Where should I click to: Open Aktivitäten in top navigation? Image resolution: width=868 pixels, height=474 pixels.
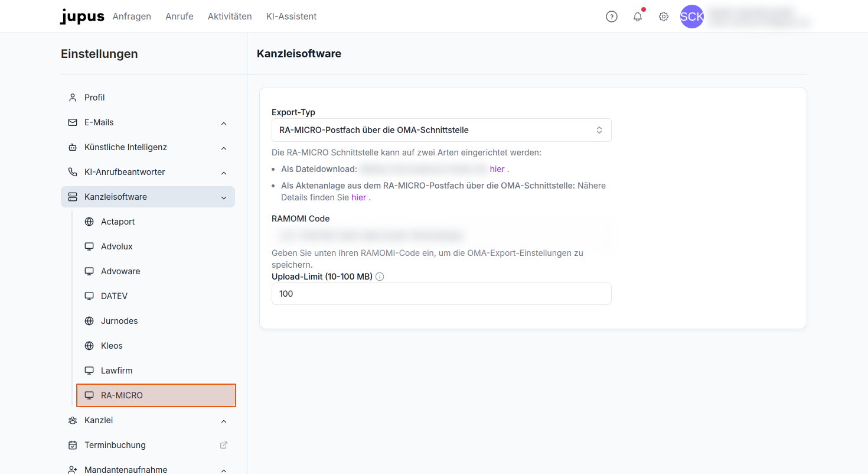tap(230, 17)
